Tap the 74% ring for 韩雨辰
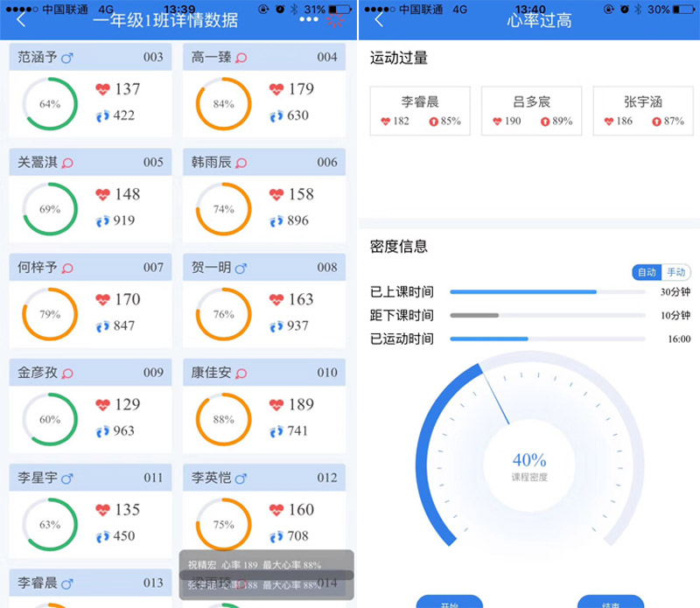The width and height of the screenshot is (700, 608). [224, 209]
